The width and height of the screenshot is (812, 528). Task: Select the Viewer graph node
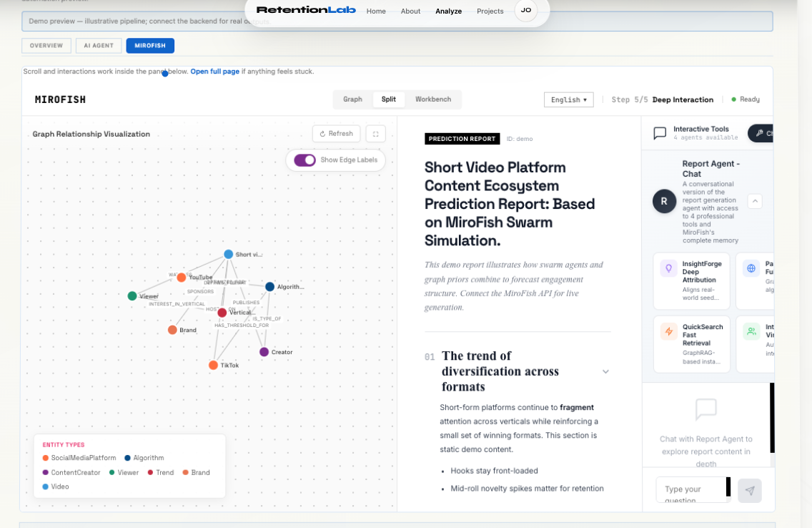[132, 296]
